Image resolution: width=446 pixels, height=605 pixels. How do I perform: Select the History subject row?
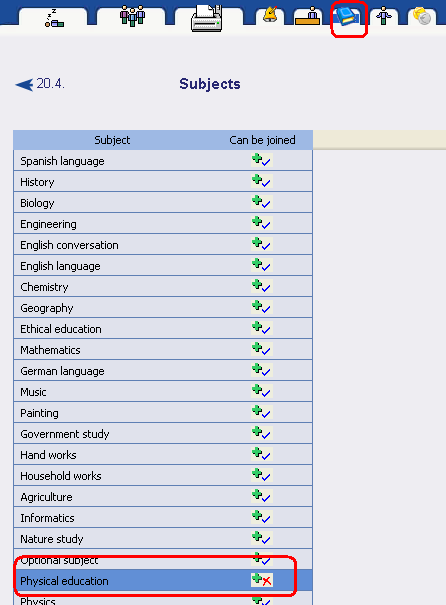click(x=163, y=181)
